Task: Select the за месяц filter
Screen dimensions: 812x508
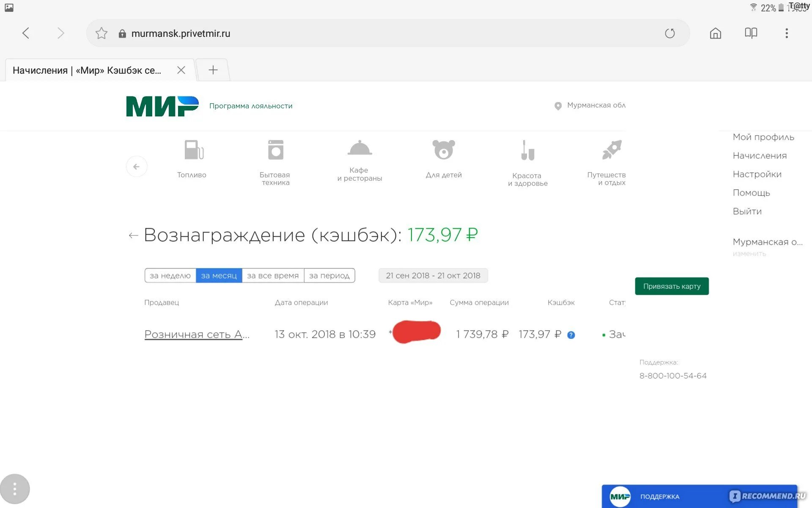Action: pyautogui.click(x=219, y=276)
